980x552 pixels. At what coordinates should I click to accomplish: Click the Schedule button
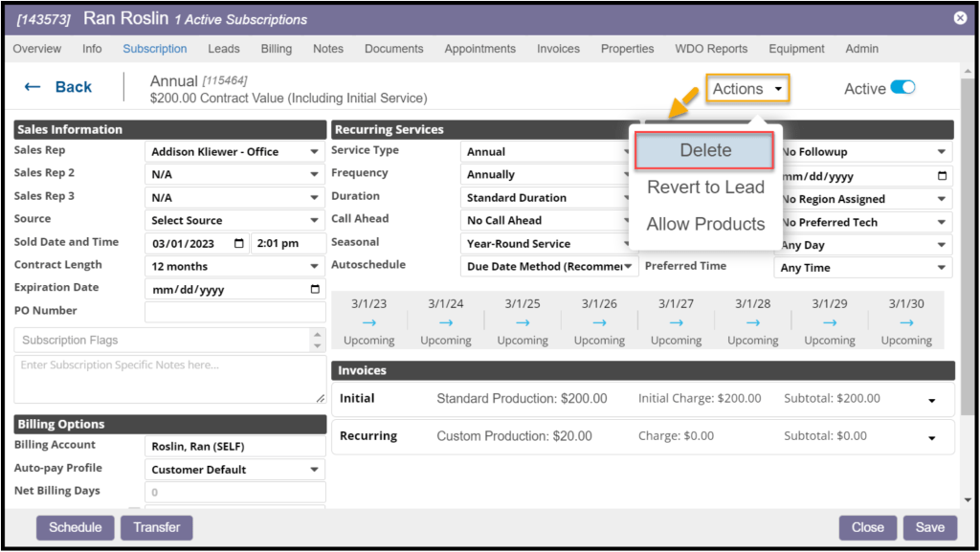pyautogui.click(x=76, y=527)
